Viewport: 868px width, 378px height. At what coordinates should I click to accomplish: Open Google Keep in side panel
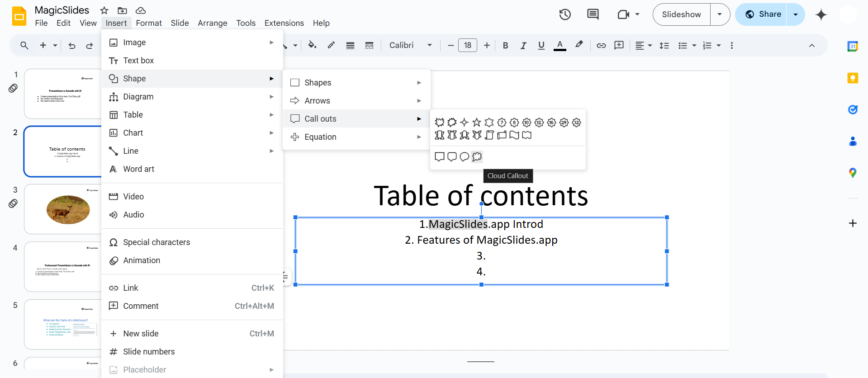point(853,78)
